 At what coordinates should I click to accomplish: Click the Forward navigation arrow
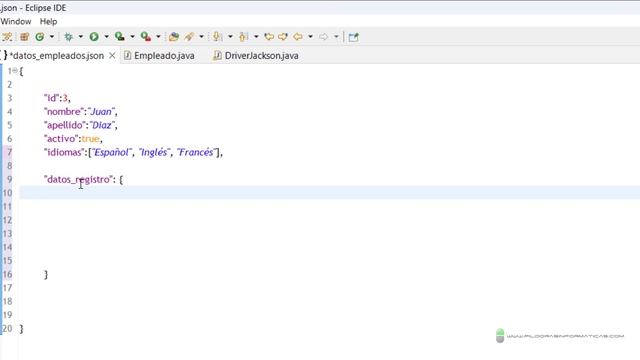[324, 37]
